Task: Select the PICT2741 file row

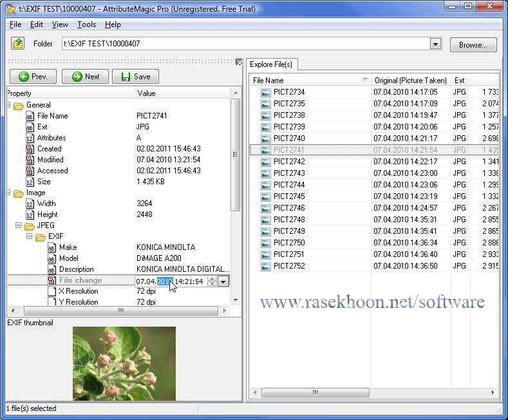Action: (374, 150)
